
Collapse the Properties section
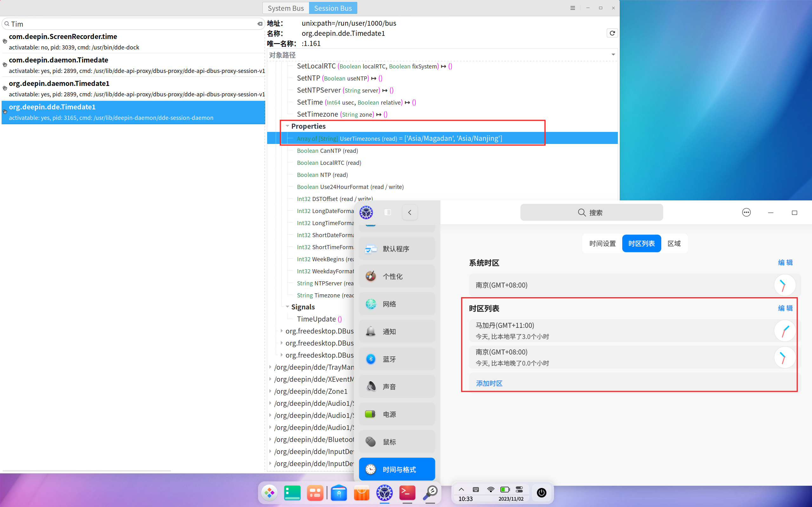click(x=287, y=126)
